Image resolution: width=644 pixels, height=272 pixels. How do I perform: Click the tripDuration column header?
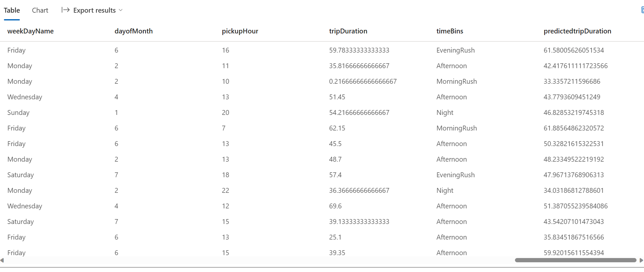coord(348,31)
